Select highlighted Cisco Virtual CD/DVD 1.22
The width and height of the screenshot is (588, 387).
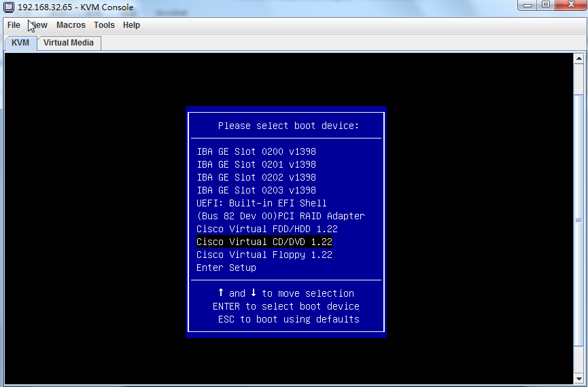(x=264, y=242)
